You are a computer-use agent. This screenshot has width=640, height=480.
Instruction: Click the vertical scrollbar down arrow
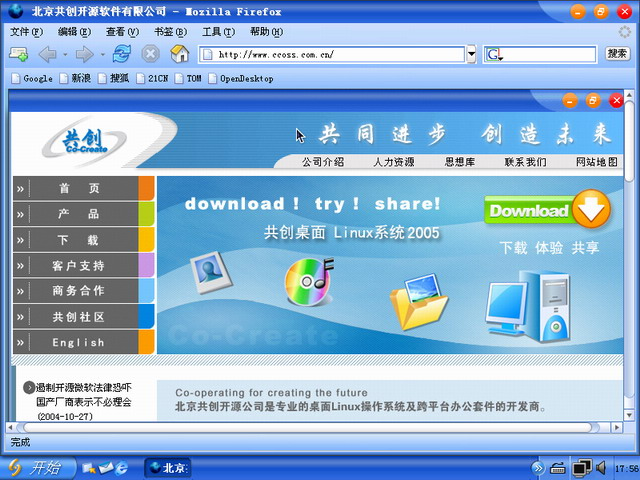tap(629, 416)
